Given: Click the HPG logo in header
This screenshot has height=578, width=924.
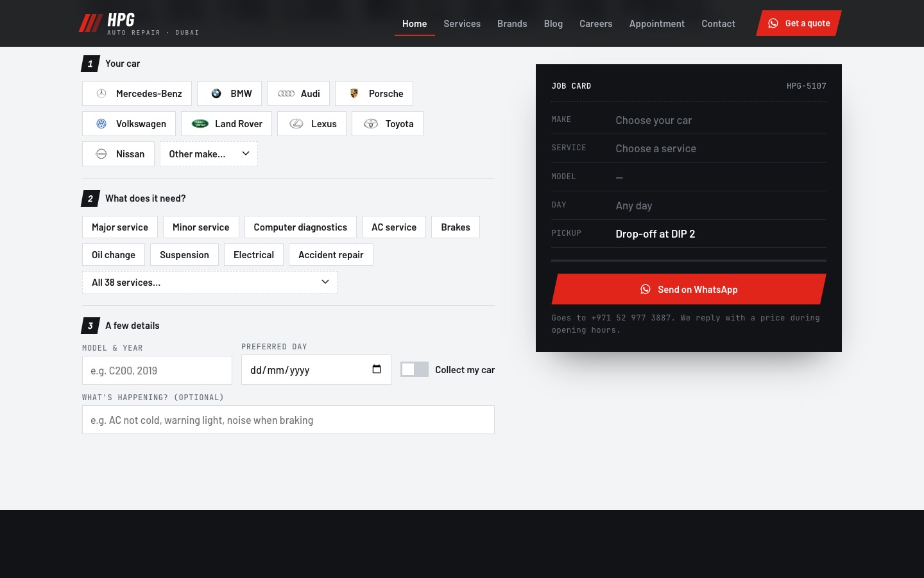Looking at the screenshot, I should coord(139,24).
